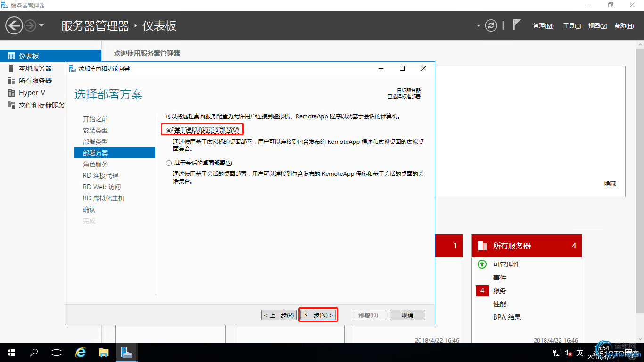Screen dimensions: 644x362
Task: Click 事件 in 所有服务器 tile
Action: click(x=500, y=278)
